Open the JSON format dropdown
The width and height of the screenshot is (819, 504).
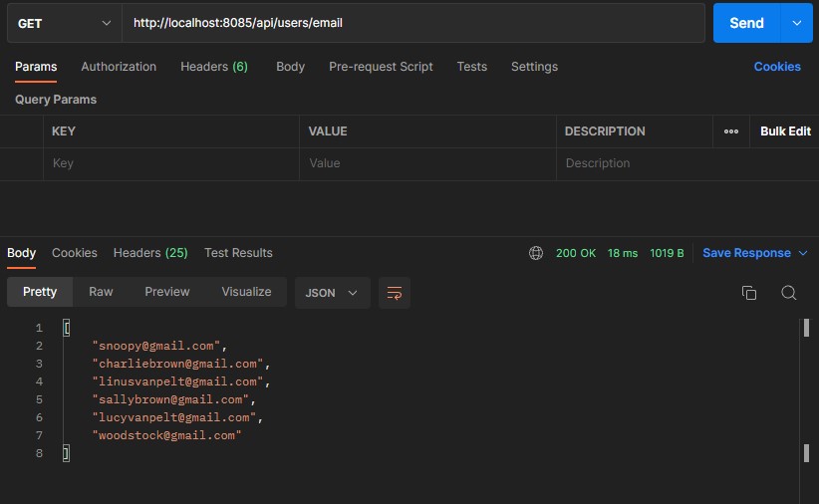click(333, 293)
